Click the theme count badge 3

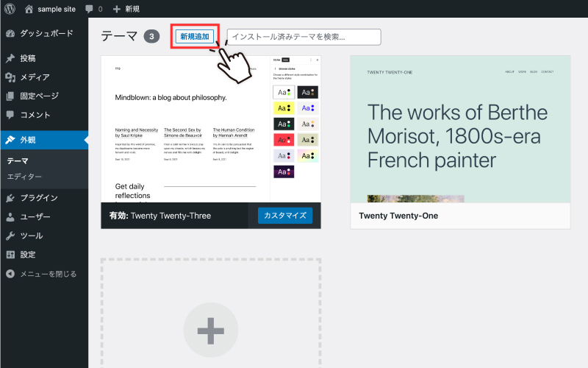[x=151, y=36]
